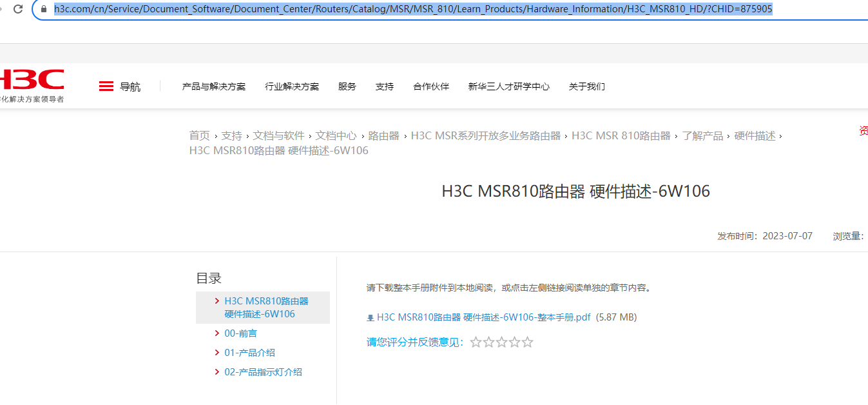This screenshot has width=868, height=405.
Task: Click the final breadcrumb H3C MSR810路由器 硬件描述-6W106
Action: tap(278, 150)
